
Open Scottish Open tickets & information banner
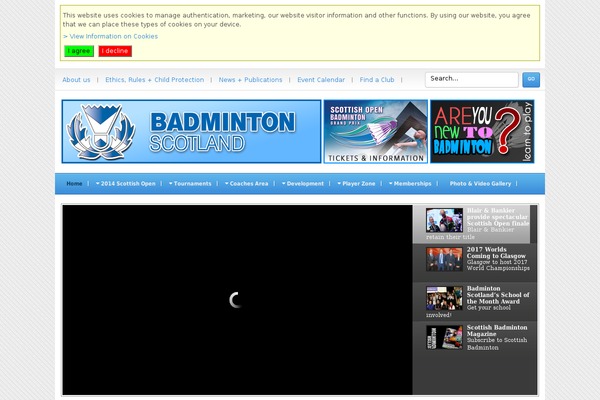375,131
